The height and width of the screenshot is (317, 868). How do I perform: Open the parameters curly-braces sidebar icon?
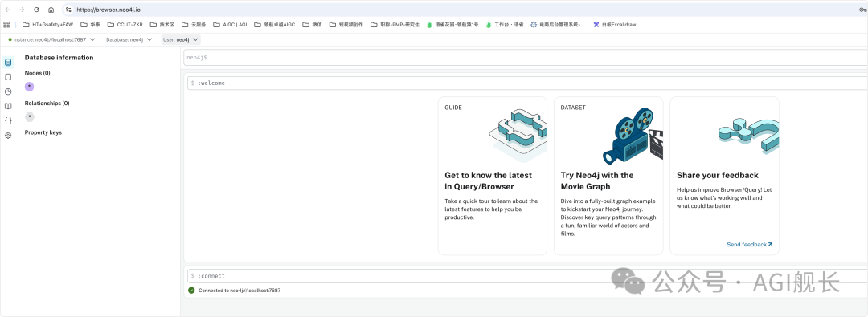click(8, 120)
